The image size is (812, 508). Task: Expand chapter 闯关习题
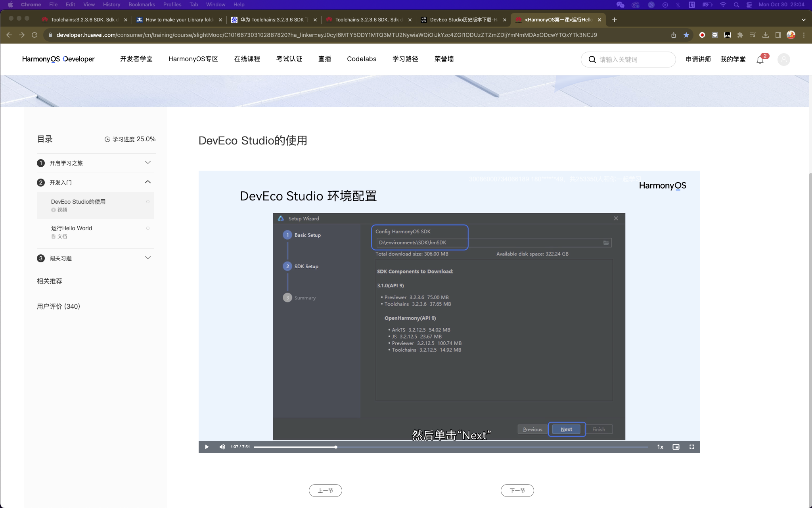coord(96,258)
